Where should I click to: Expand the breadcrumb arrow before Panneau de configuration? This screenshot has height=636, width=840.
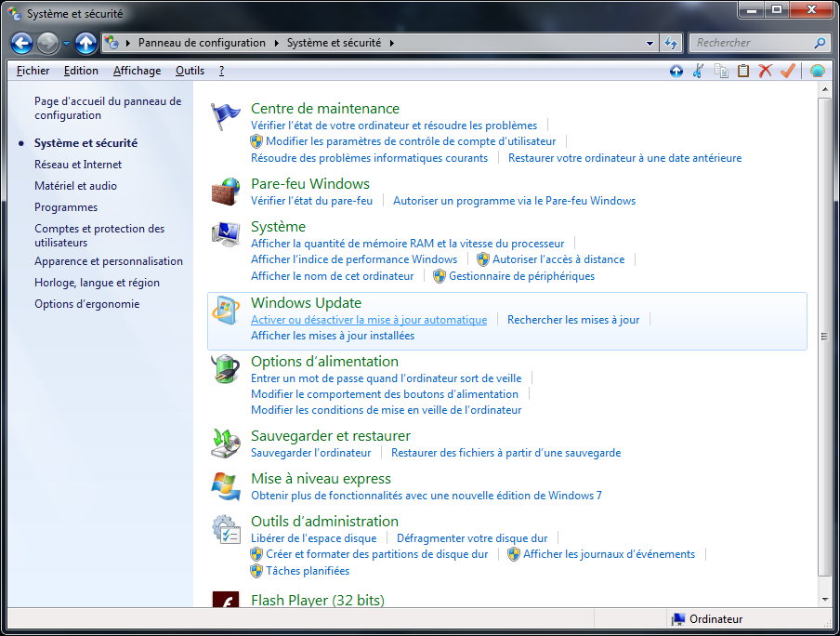pyautogui.click(x=128, y=43)
